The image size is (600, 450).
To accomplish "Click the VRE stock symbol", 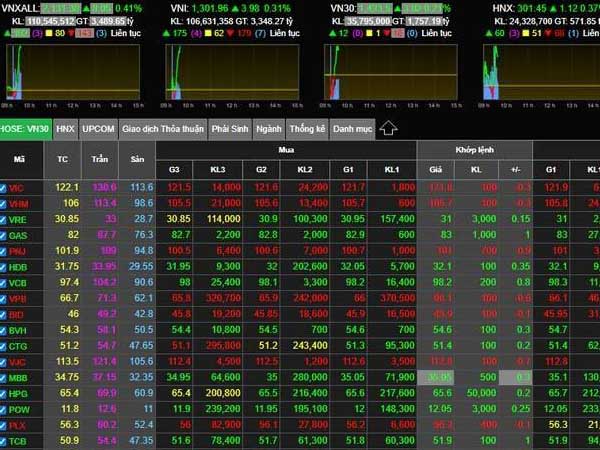I will point(19,219).
